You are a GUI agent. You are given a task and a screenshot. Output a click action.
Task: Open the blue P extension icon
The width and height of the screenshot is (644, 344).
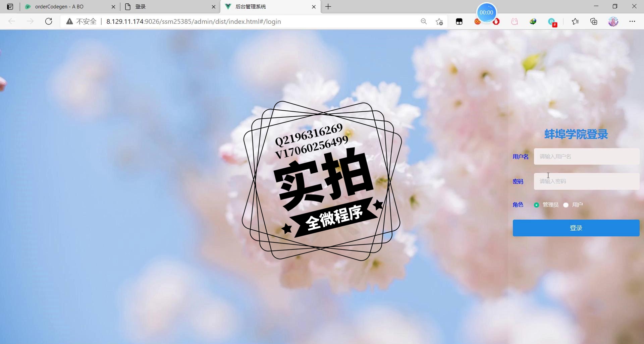point(552,22)
